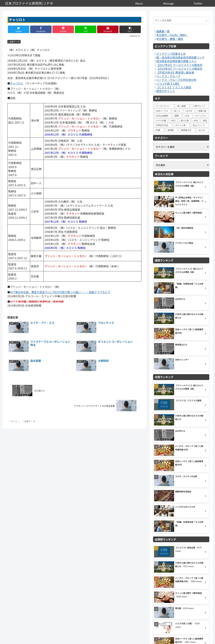Open NTT東日本社員、便宜の見返り article link
Image resolution: width=215 pixels, height=644 pixels.
click(60, 292)
